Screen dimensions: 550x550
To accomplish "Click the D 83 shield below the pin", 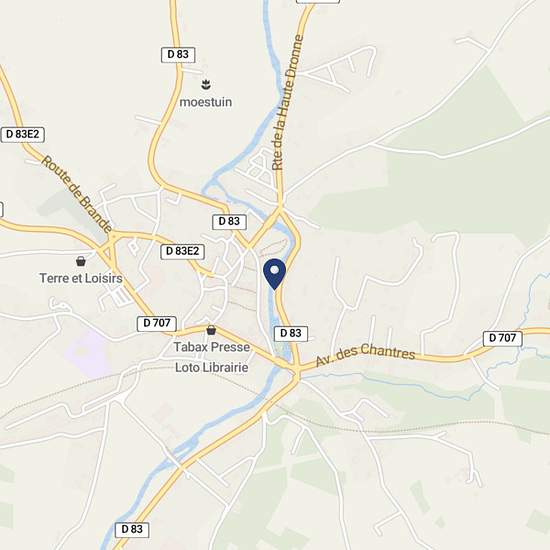I will click(291, 333).
